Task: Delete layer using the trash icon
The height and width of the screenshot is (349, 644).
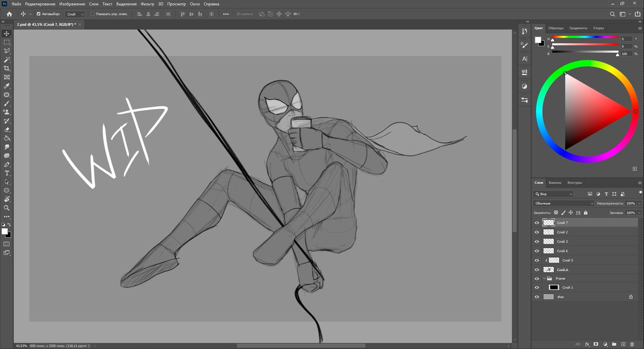Action: point(632,344)
